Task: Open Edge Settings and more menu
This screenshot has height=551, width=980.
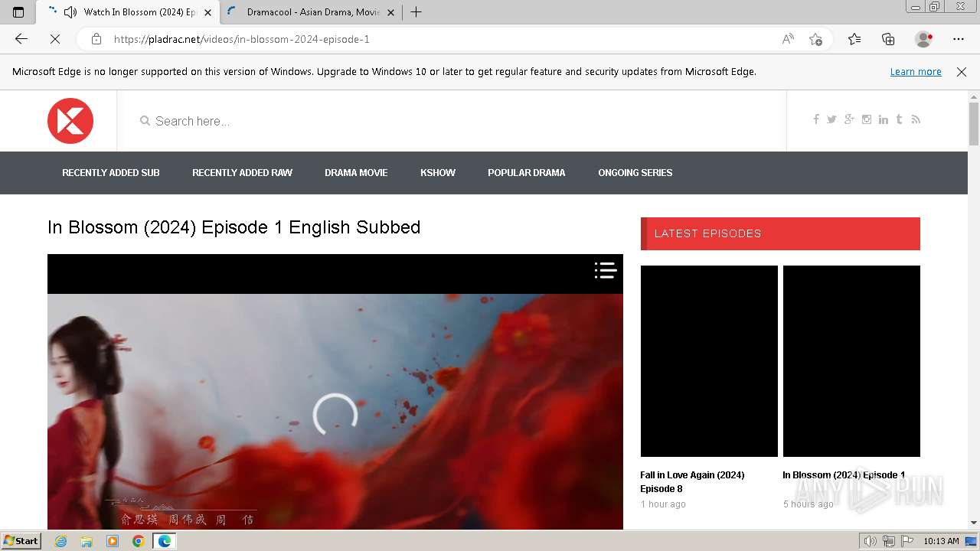Action: pos(959,39)
